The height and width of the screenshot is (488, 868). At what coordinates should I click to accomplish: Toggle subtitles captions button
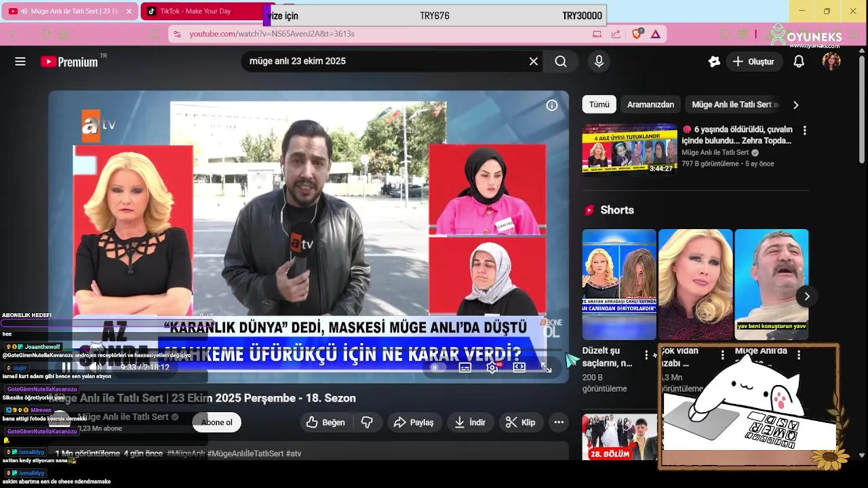[x=465, y=367]
